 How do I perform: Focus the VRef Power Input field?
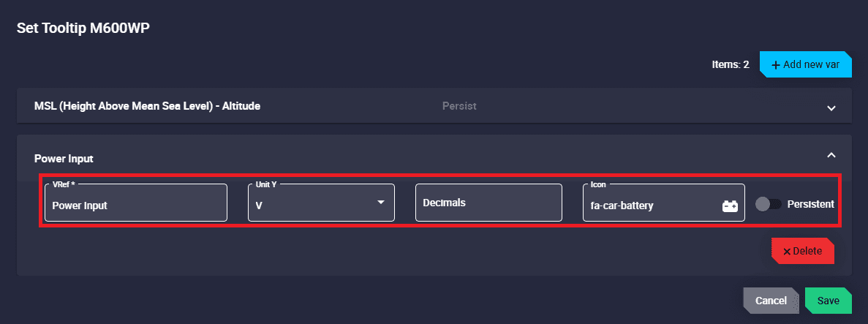click(136, 206)
